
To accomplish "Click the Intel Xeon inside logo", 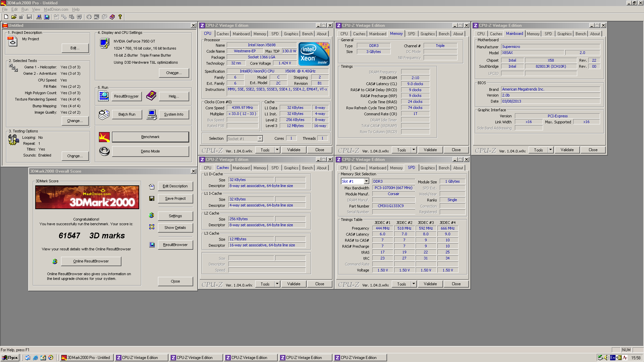I will point(314,54).
